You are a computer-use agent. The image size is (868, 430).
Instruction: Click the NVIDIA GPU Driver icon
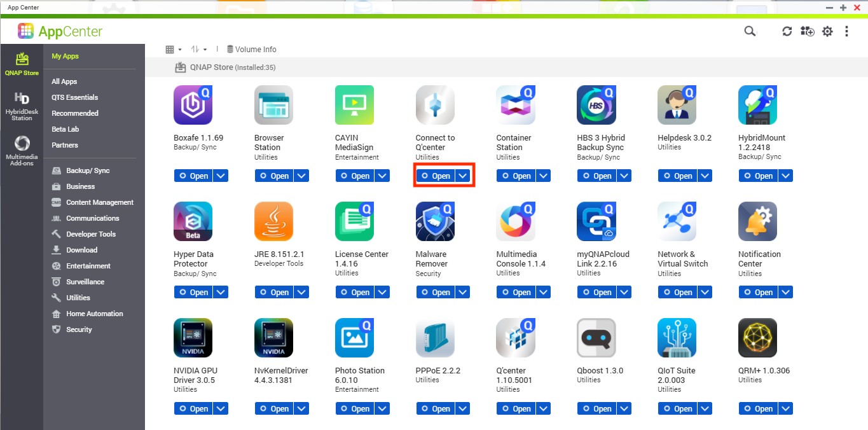pos(193,338)
